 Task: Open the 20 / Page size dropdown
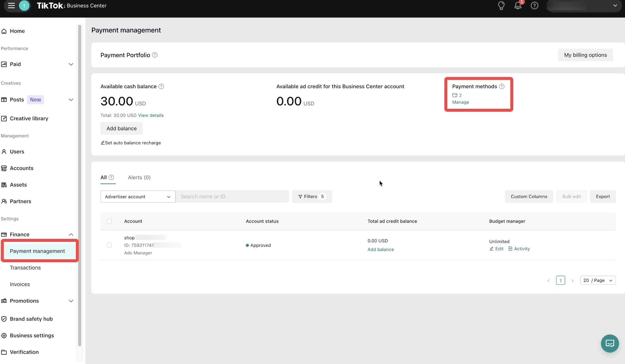pos(598,280)
